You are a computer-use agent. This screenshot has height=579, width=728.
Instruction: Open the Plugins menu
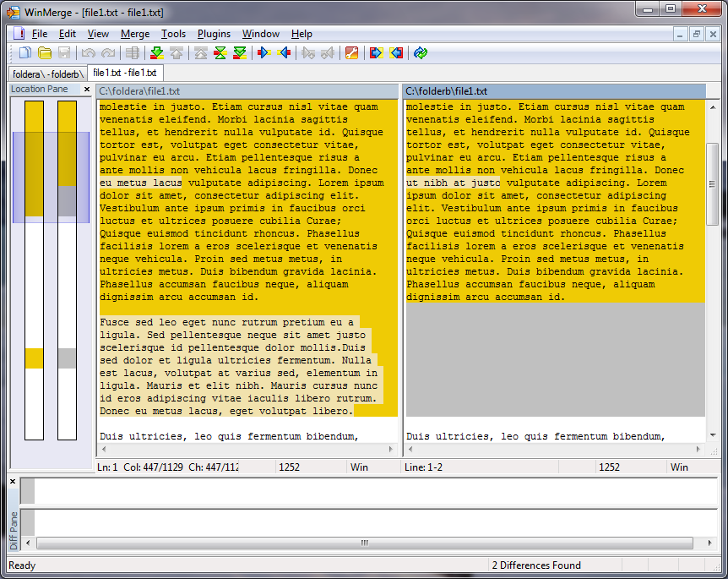(214, 34)
